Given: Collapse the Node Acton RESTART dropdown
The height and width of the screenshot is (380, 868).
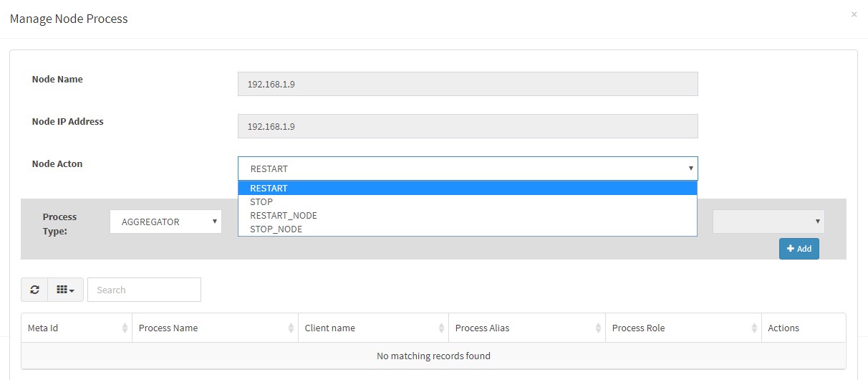Looking at the screenshot, I should tap(468, 168).
